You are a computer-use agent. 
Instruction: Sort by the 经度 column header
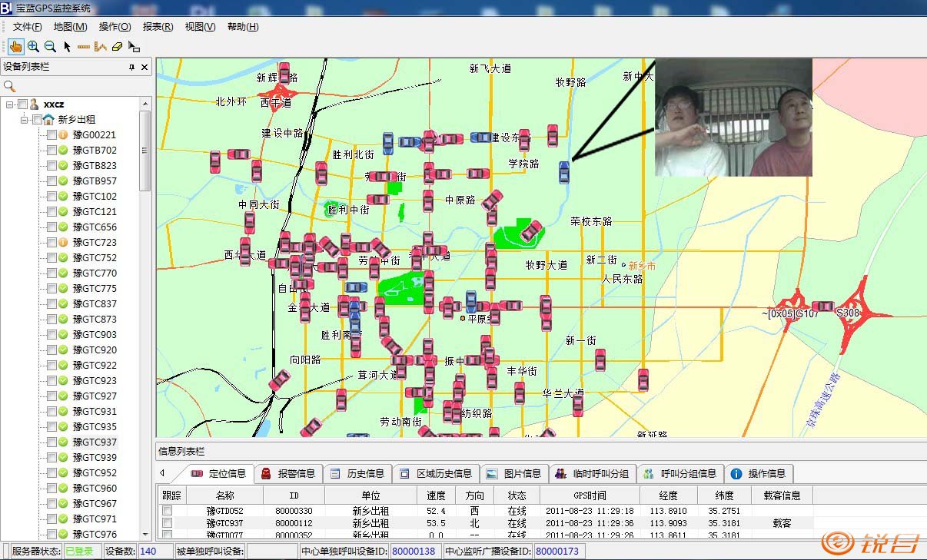point(668,495)
